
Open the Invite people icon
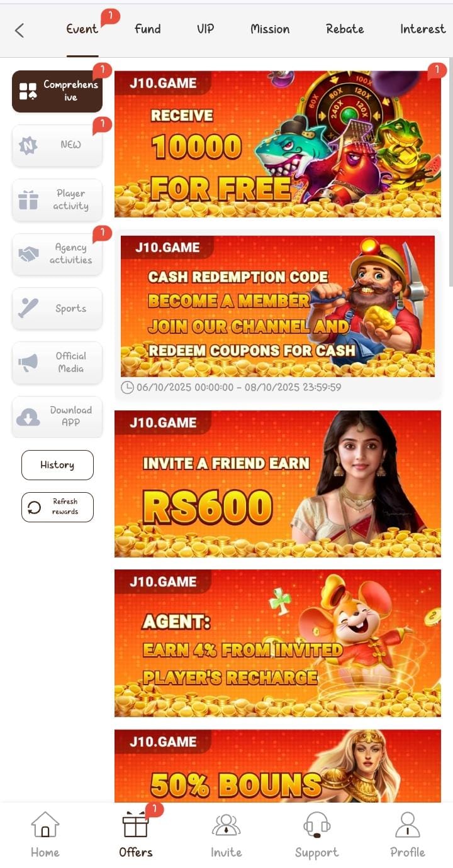click(226, 825)
